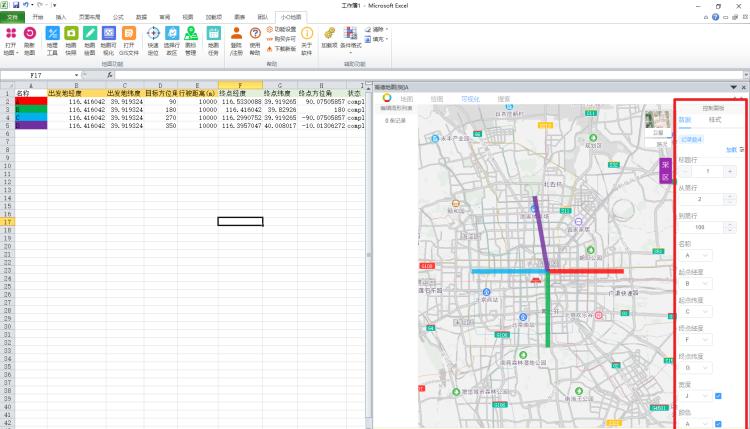Image resolution: width=750 pixels, height=429 pixels.
Task: Open the 数据 ribbon tab in Excel
Action: [x=141, y=17]
